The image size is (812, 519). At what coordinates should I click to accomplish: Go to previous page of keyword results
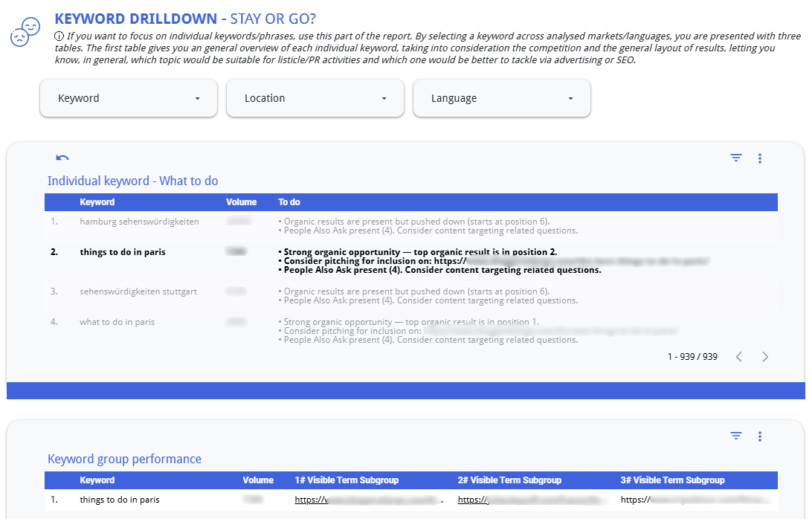point(738,357)
